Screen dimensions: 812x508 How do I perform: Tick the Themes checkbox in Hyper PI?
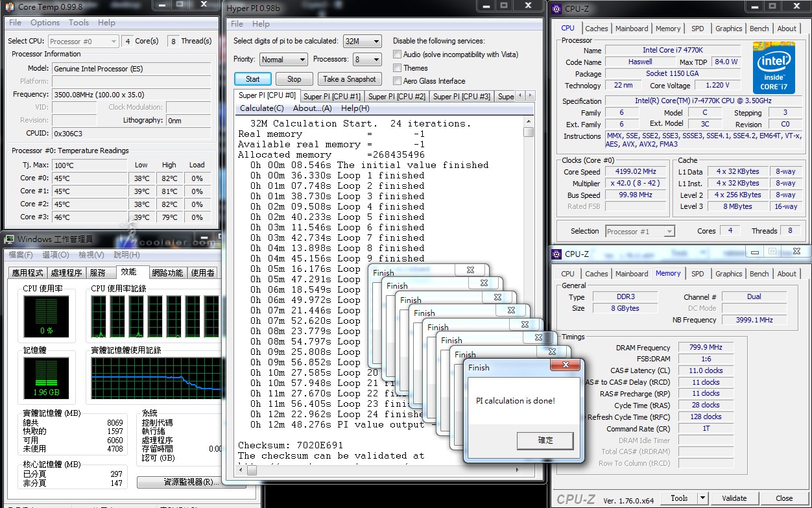tap(397, 67)
